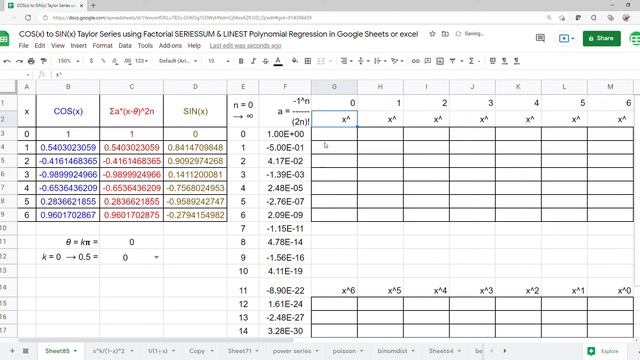The width and height of the screenshot is (640, 360).
Task: Open the font size dropdown
Action: pyautogui.click(x=218, y=61)
